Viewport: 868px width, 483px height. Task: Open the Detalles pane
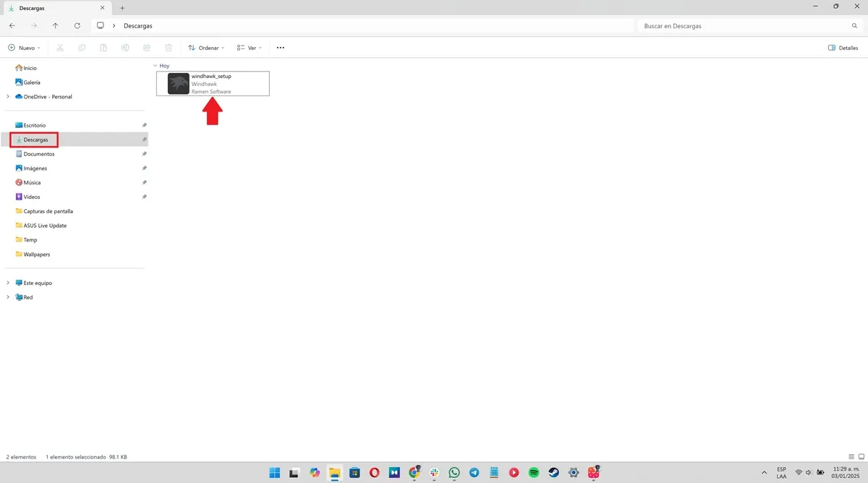843,48
